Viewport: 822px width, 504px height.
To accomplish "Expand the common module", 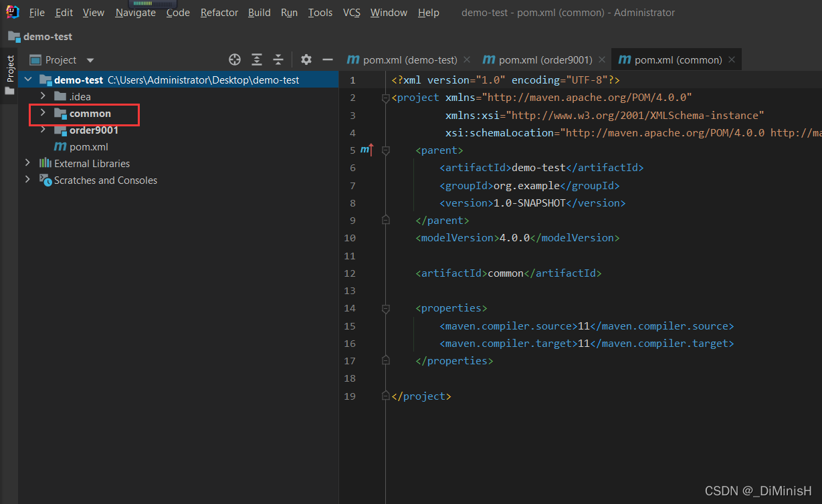I will [43, 113].
